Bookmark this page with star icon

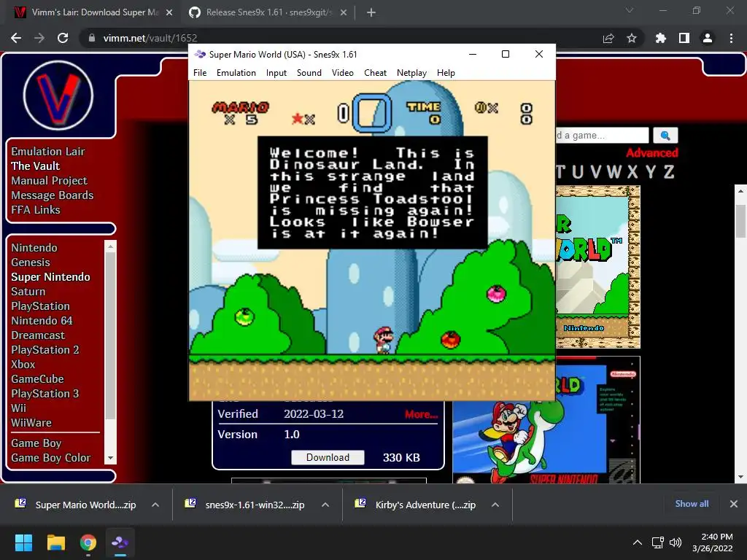click(x=632, y=38)
